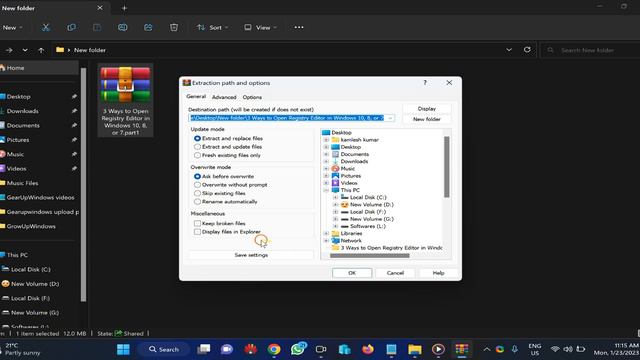
Task: Open the Windows Start menu
Action: [123, 349]
